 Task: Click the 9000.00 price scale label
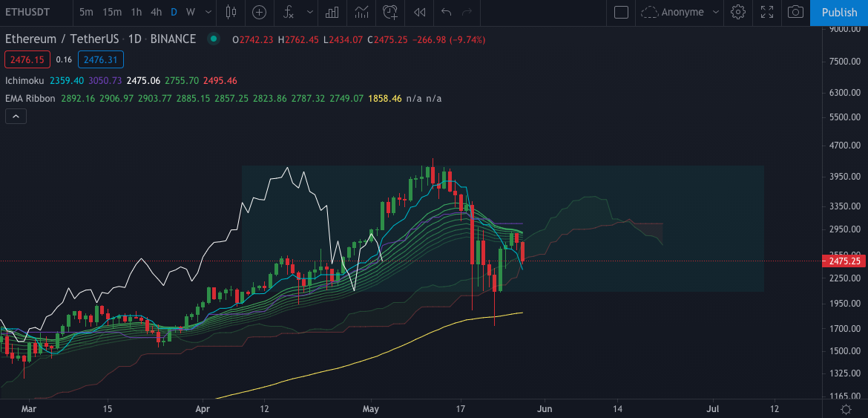click(844, 30)
